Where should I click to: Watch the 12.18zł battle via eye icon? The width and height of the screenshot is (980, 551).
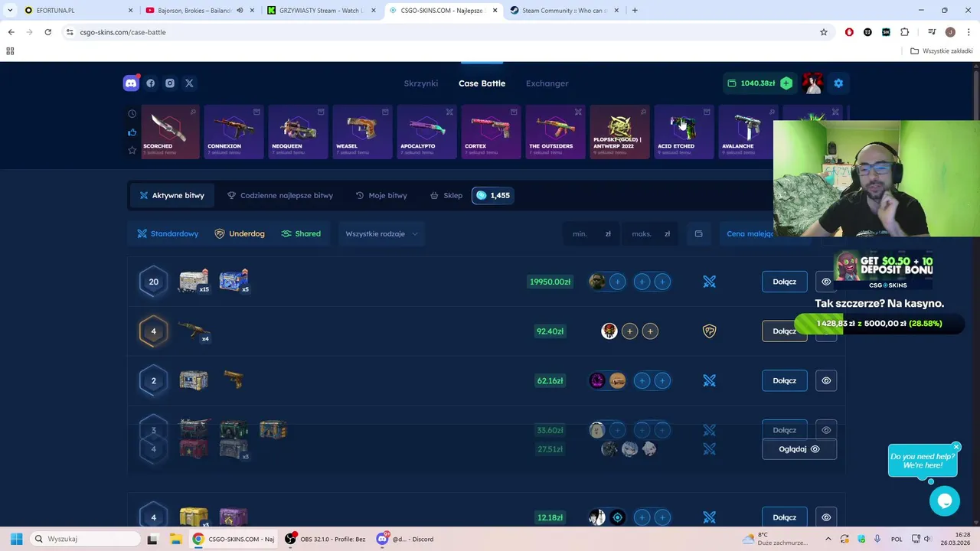tap(826, 517)
